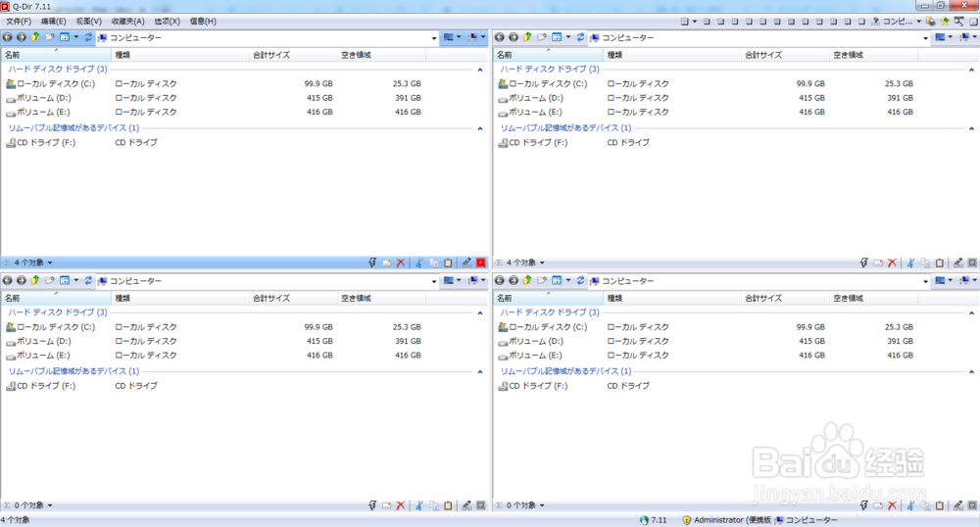980x527 pixels.
Task: Open the '0 个対象' dropdown in bottom-right pane
Action: (542, 505)
